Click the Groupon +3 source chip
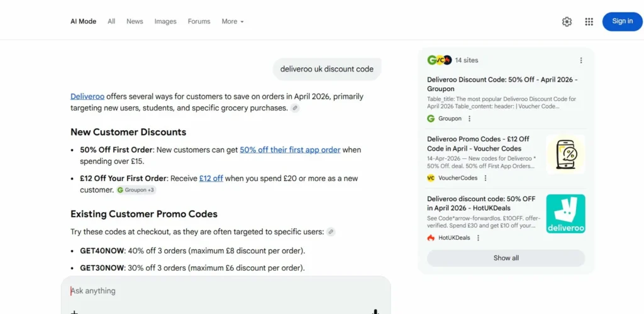The image size is (644, 314). (136, 190)
